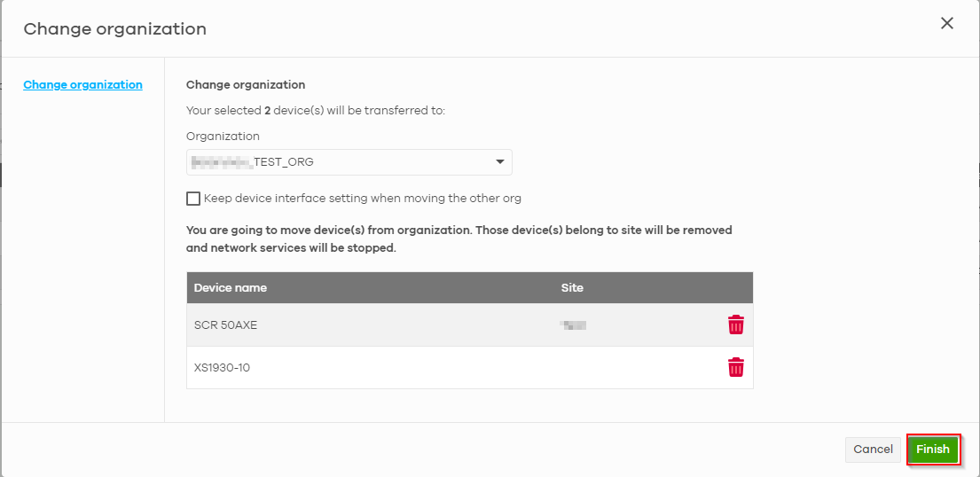Click the selected 2 device(s) transfer message
The width and height of the screenshot is (980, 477).
pyautogui.click(x=315, y=111)
